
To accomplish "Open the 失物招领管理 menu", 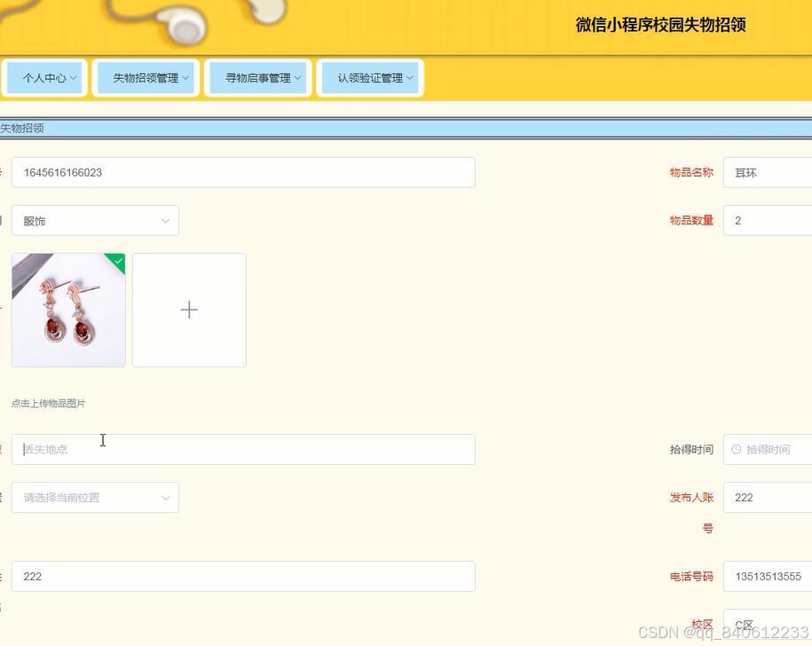I will [x=147, y=77].
